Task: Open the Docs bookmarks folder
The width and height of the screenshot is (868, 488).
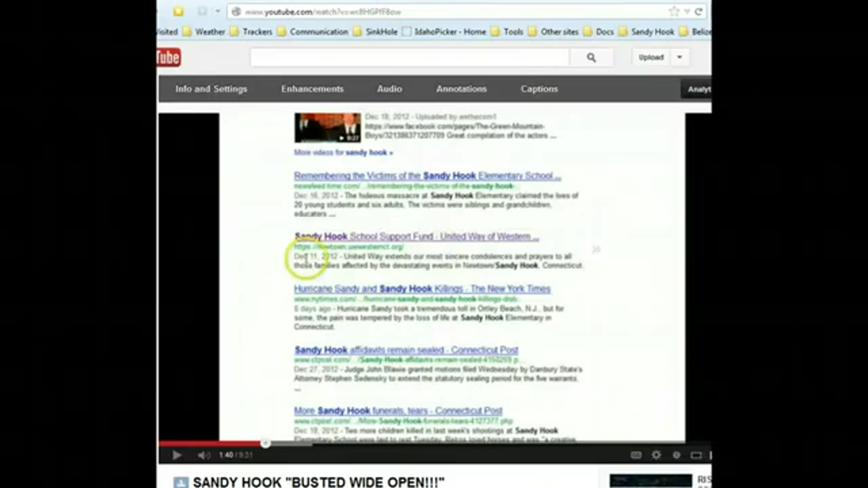Action: click(x=599, y=32)
